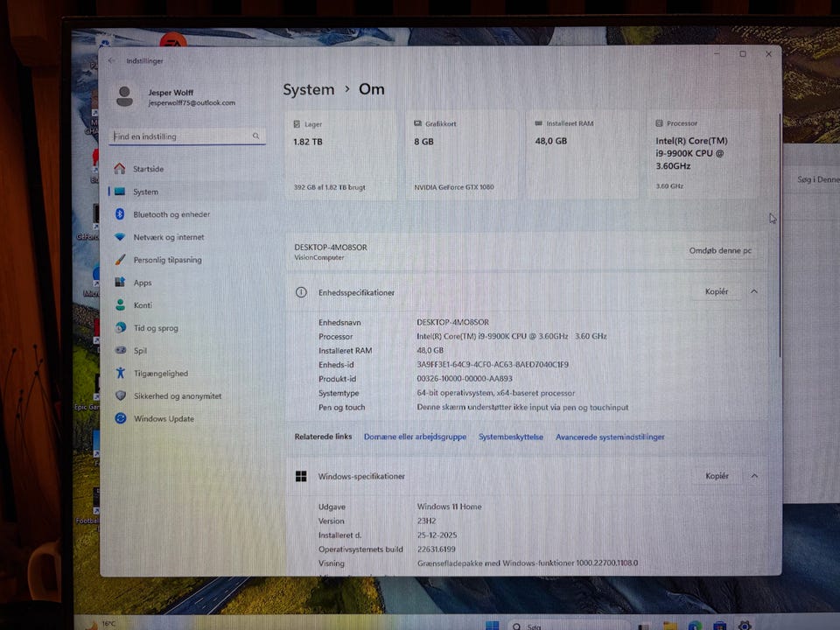Select System in the sidebar
The width and height of the screenshot is (840, 630).
pyautogui.click(x=187, y=192)
